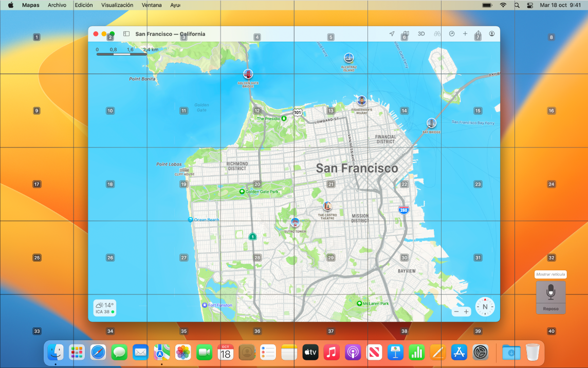Toggle the sidebar icon beside the window title

click(126, 33)
